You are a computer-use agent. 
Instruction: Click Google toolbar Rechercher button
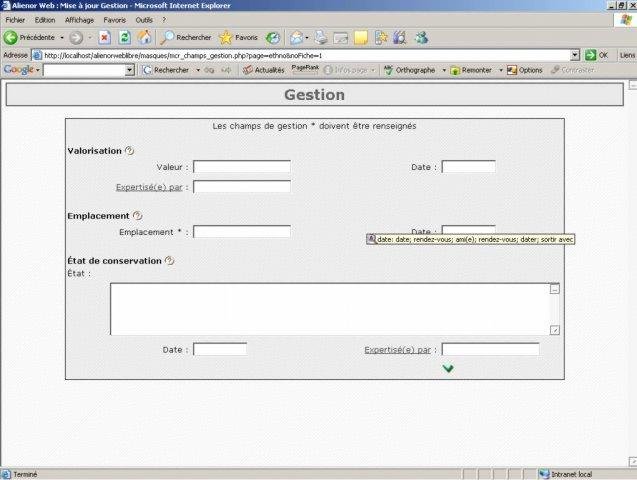pos(166,70)
